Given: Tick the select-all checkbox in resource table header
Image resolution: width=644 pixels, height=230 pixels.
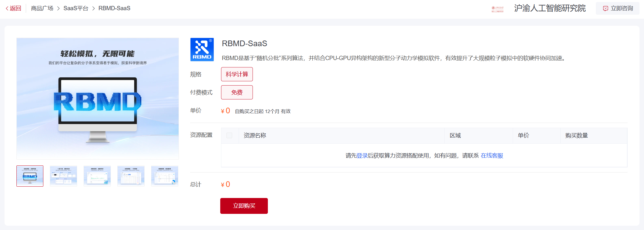Looking at the screenshot, I should click(229, 135).
